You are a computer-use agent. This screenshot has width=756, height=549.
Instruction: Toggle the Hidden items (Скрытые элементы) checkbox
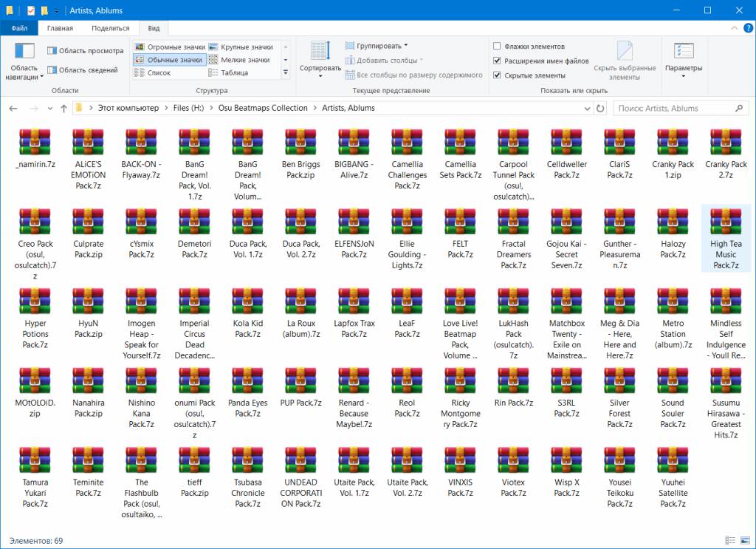click(x=497, y=75)
